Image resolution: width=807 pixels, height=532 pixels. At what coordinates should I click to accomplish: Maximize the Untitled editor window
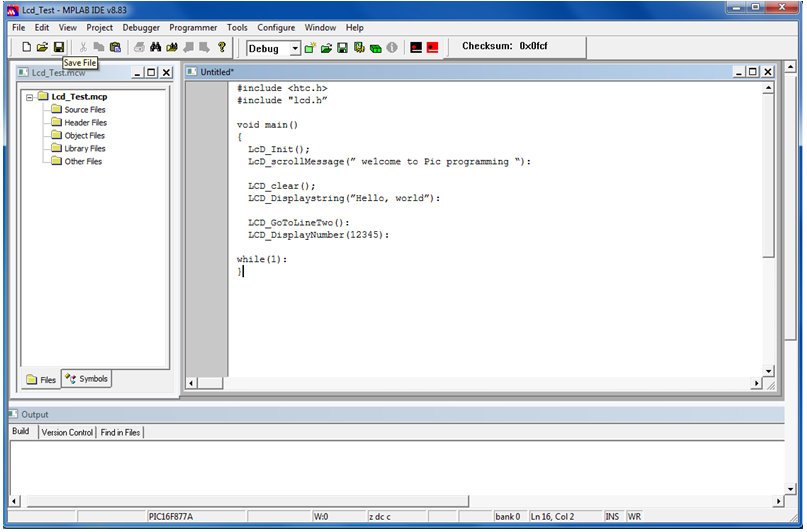click(x=752, y=72)
